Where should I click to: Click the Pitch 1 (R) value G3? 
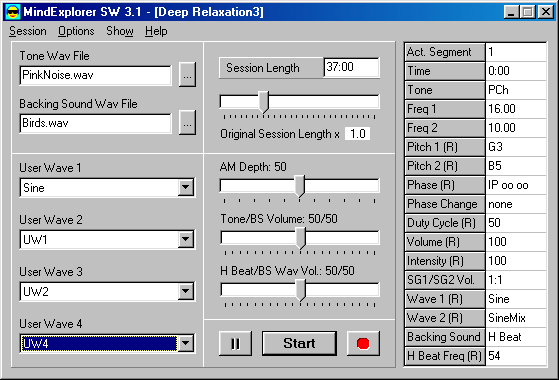(516, 147)
